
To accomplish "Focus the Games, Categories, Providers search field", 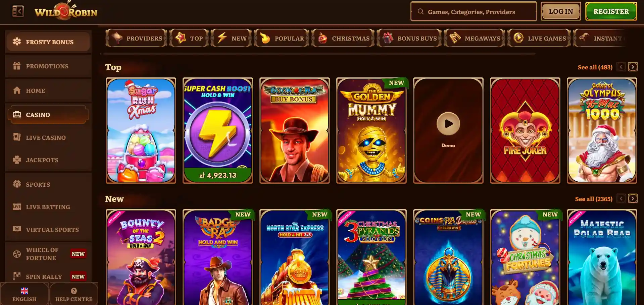I will [474, 12].
